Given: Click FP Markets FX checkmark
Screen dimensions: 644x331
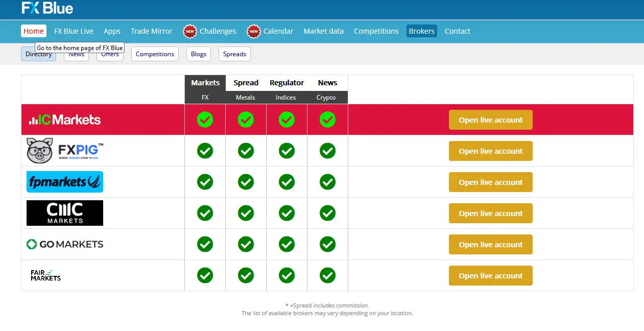Looking at the screenshot, I should tap(205, 182).
